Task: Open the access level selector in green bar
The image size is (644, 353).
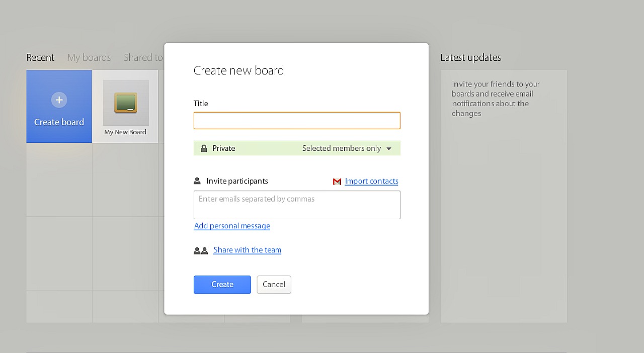Action: (347, 148)
